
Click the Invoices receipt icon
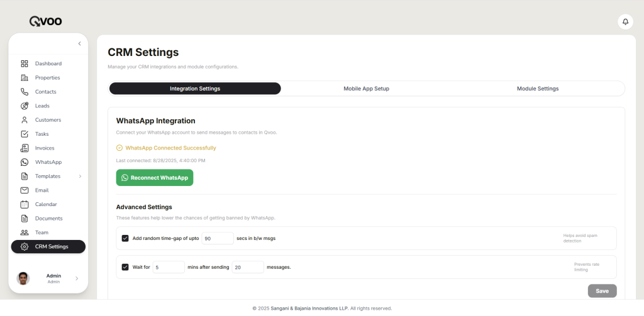pos(25,148)
